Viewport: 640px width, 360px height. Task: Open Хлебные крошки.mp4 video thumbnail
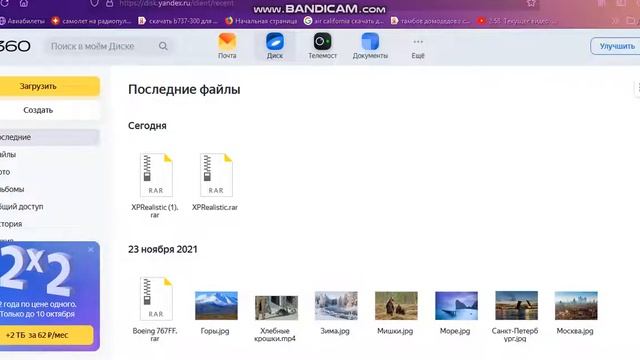click(x=276, y=307)
